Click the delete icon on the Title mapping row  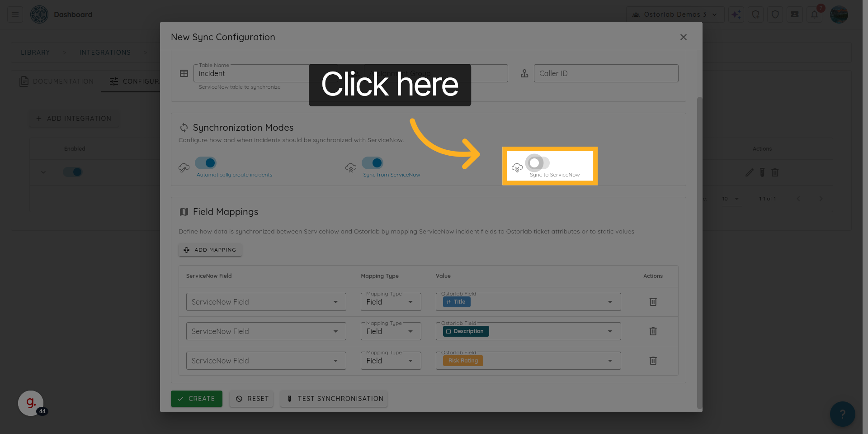click(x=653, y=302)
